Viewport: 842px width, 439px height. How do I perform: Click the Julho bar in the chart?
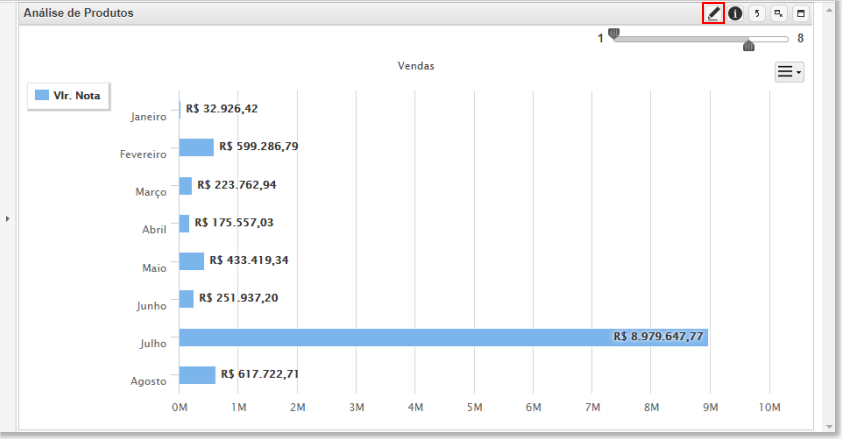pos(444,338)
